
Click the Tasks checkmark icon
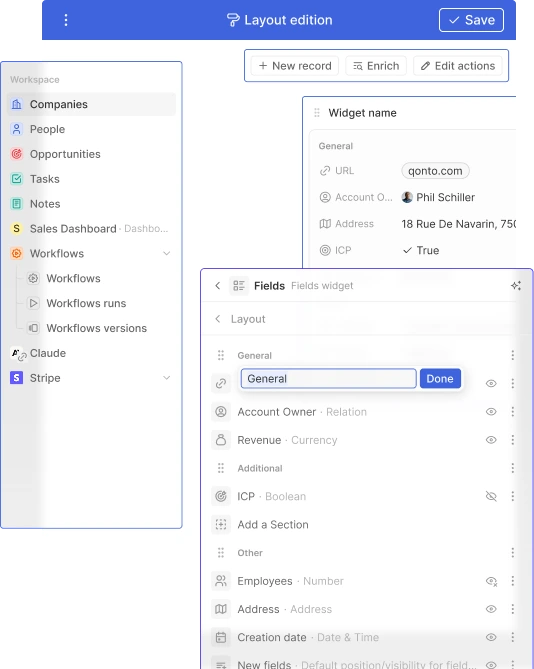click(x=17, y=179)
